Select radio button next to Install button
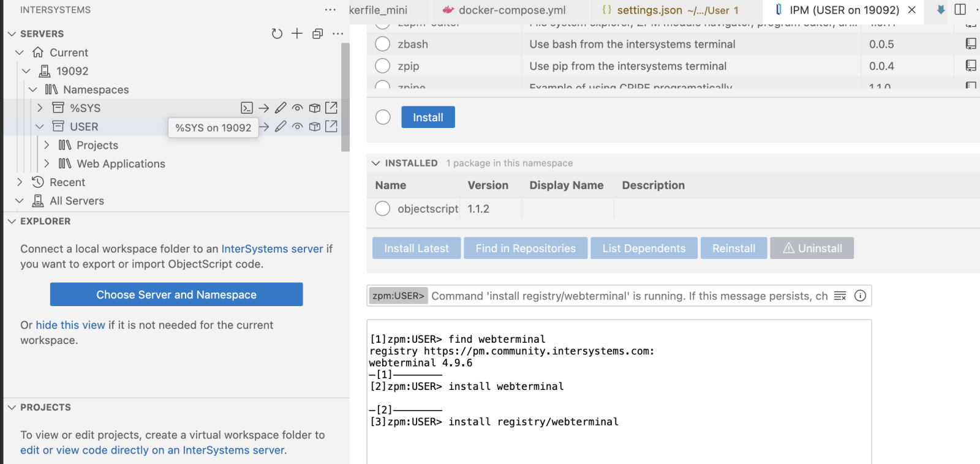 click(x=383, y=117)
